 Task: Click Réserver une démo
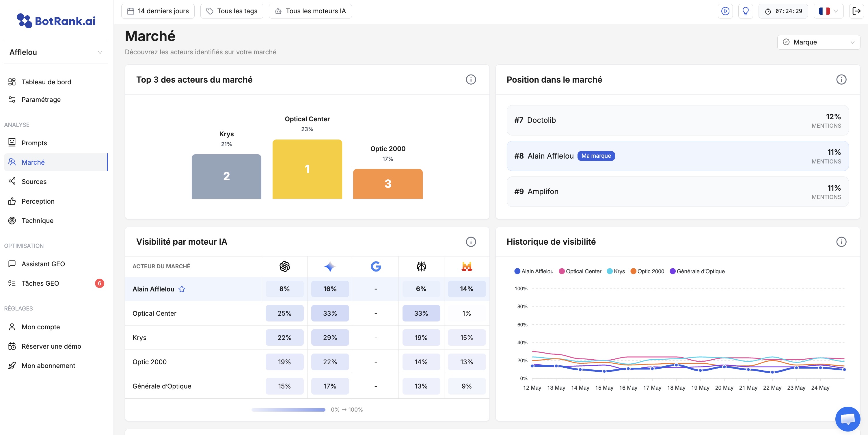[x=56, y=346]
